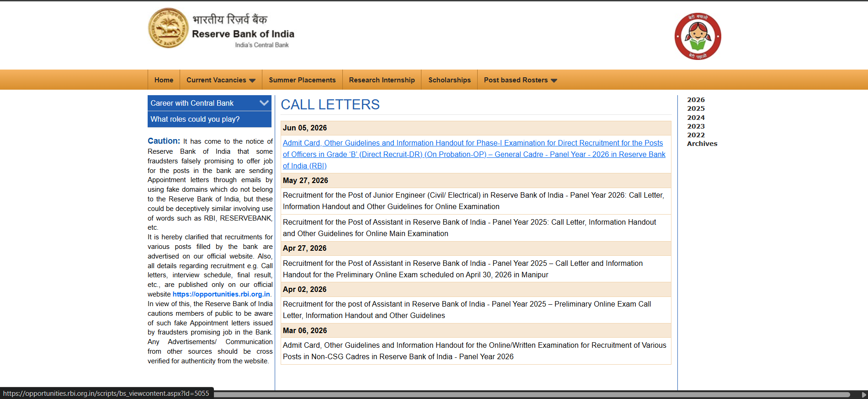Filter call letters by year 2024
Image resolution: width=868 pixels, height=399 pixels.
pyautogui.click(x=696, y=118)
